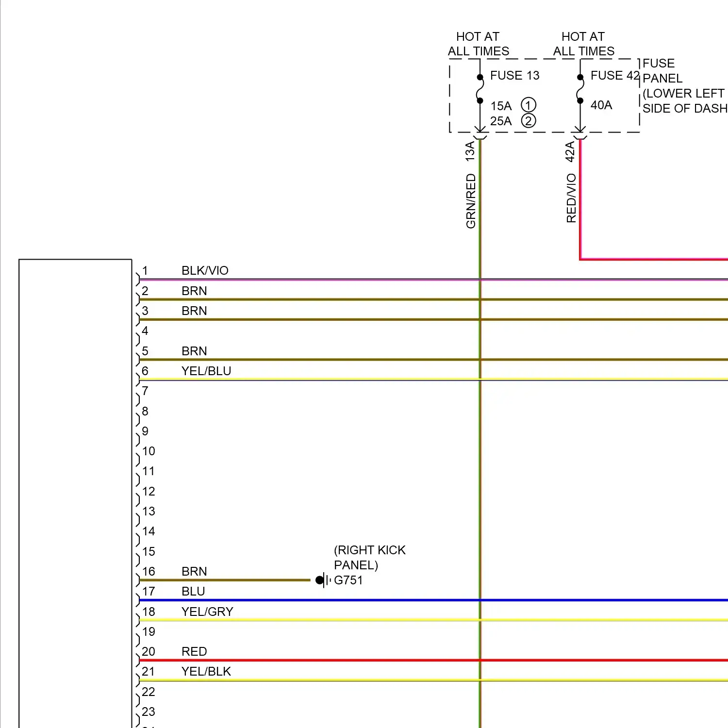Click the red wire from pin 20
The height and width of the screenshot is (728, 728).
(433, 660)
